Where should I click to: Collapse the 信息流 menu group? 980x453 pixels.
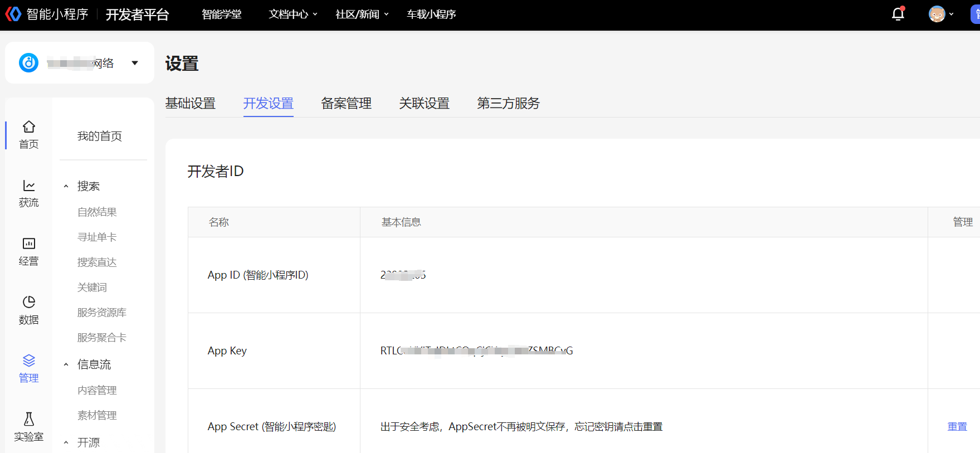[66, 364]
